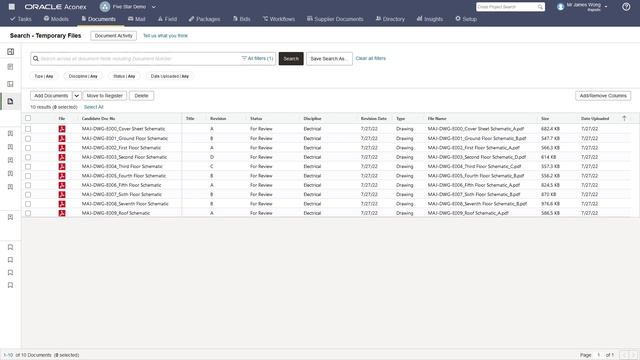Click the user avatar icon for Mr James Wong

pos(560,7)
